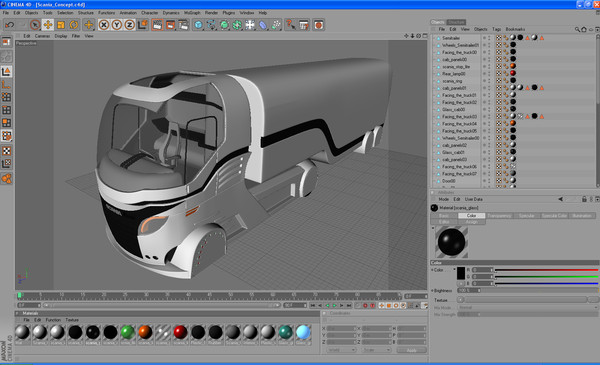
Task: Open the NURBS objects icon
Action: tap(224, 25)
